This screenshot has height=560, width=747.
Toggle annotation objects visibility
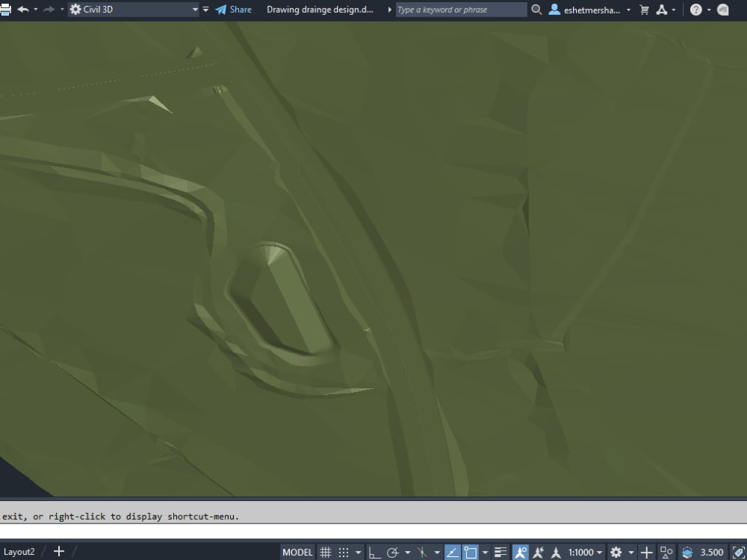(521, 553)
